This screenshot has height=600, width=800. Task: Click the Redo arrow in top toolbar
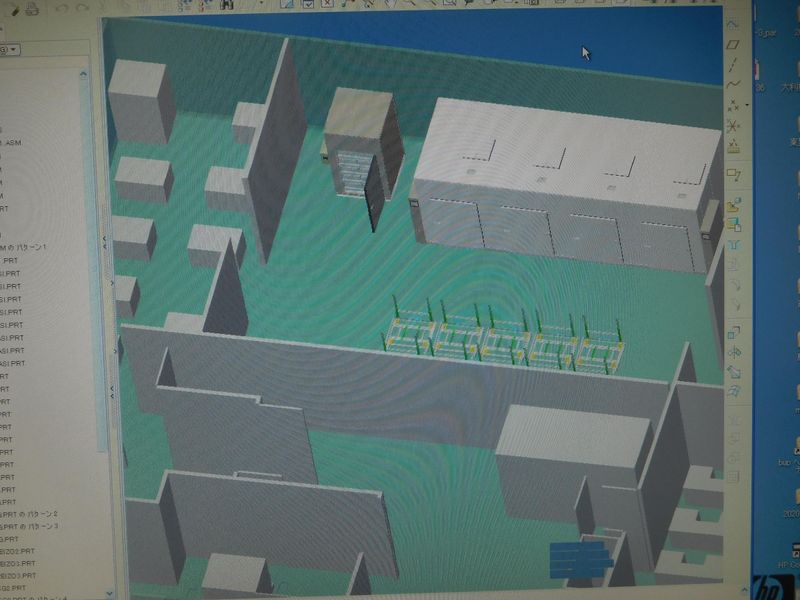tap(83, 5)
